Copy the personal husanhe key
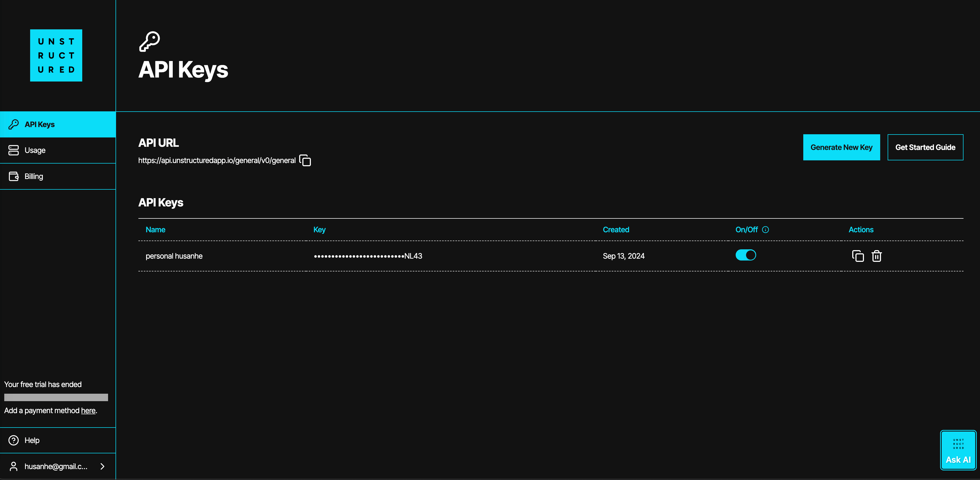This screenshot has height=480, width=980. [858, 256]
